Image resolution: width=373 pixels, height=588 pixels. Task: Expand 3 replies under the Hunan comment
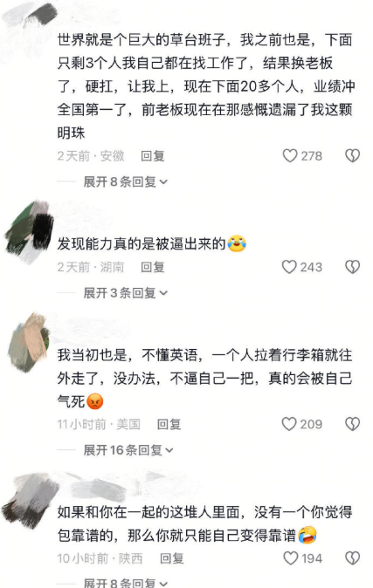(x=125, y=293)
